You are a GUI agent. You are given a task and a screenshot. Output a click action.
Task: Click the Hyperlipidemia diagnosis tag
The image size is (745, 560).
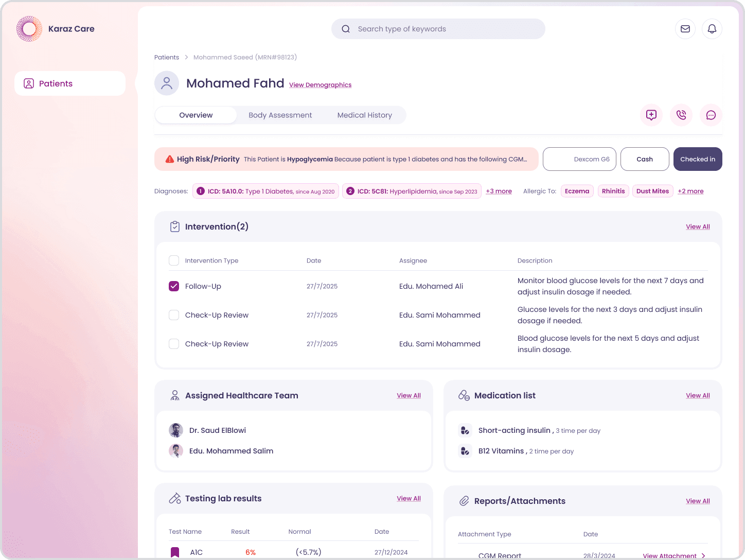pyautogui.click(x=412, y=191)
